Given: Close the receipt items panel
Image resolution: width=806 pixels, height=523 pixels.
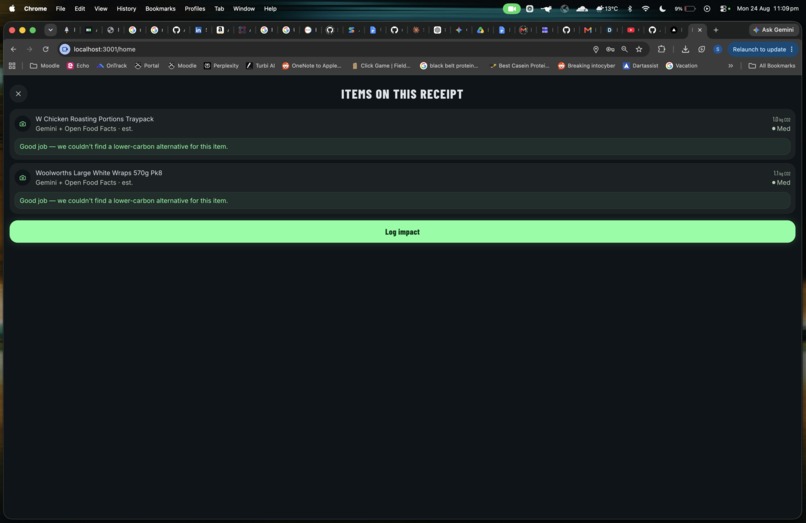Looking at the screenshot, I should point(19,94).
